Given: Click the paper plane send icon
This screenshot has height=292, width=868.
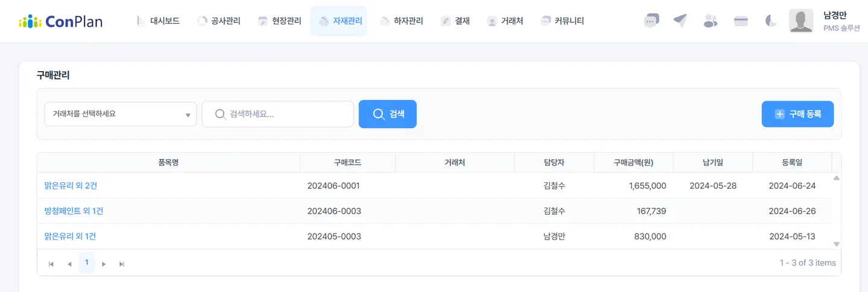Looking at the screenshot, I should pos(681,21).
